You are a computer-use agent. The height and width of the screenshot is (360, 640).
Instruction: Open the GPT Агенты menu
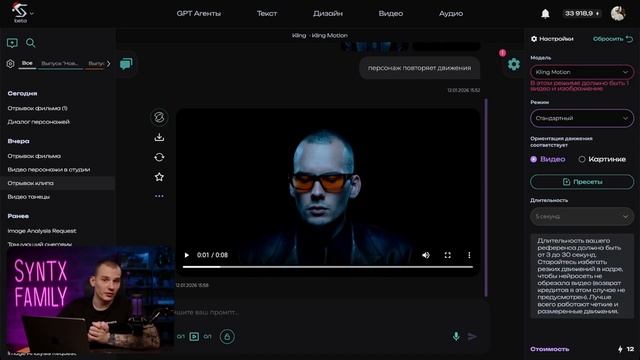[x=199, y=13]
